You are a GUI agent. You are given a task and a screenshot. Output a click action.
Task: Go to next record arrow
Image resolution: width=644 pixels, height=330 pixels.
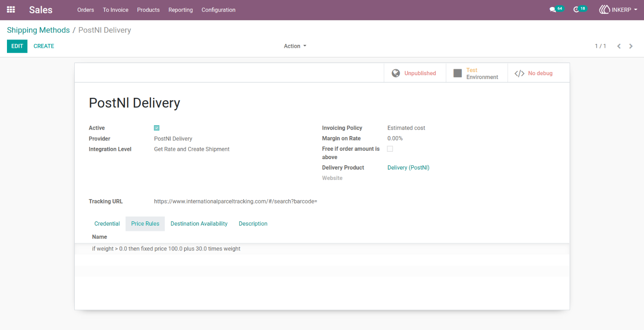point(631,46)
